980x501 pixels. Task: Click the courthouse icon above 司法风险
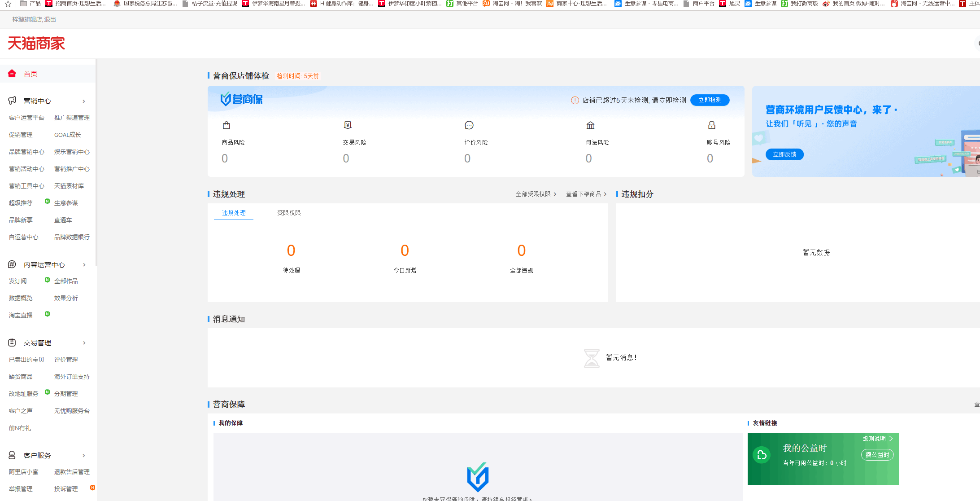[x=590, y=125]
